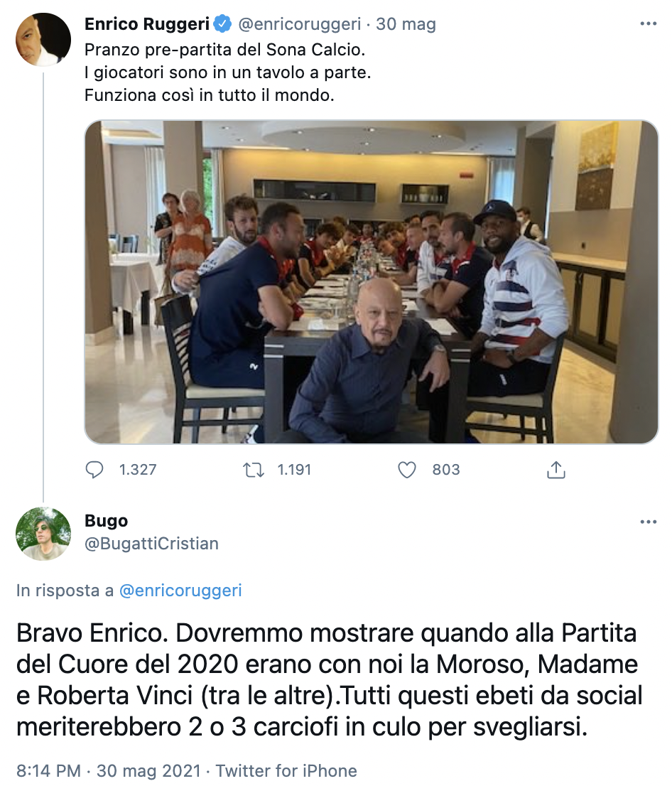Viewport: 672px width, 786px height.
Task: Click the "Twitter for iPhone" source link
Action: click(286, 770)
